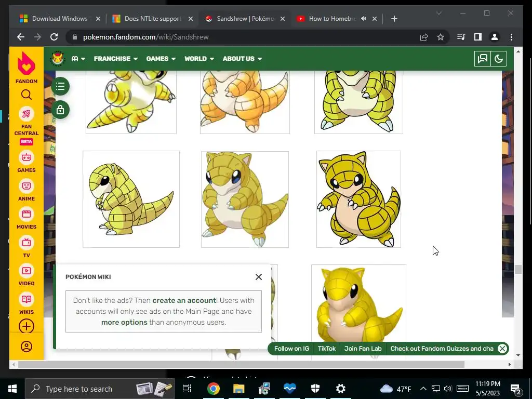Expand the FRANCHISE dropdown
The height and width of the screenshot is (399, 532).
tap(116, 59)
